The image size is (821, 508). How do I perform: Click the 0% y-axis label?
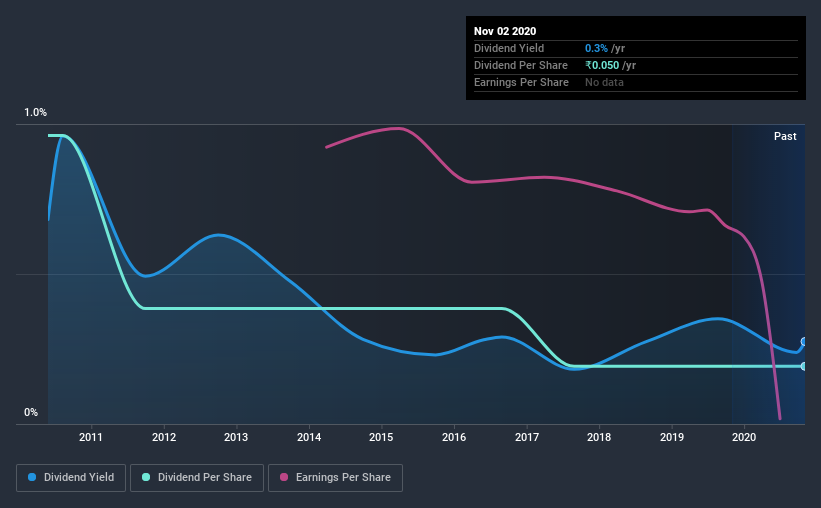tap(31, 413)
